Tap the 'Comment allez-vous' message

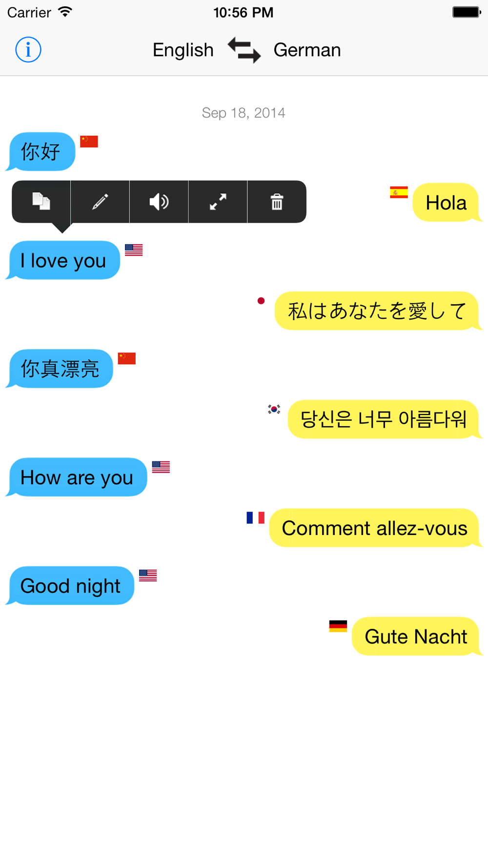375,528
